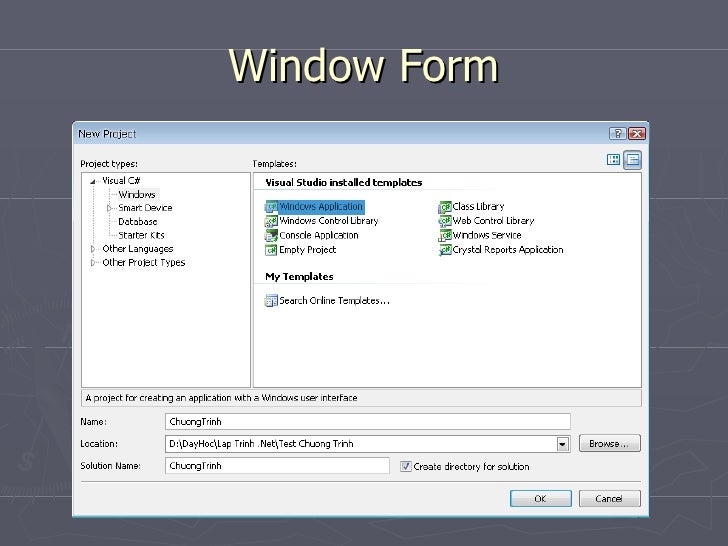The image size is (728, 546).
Task: Expand the Other Languages node
Action: point(93,249)
